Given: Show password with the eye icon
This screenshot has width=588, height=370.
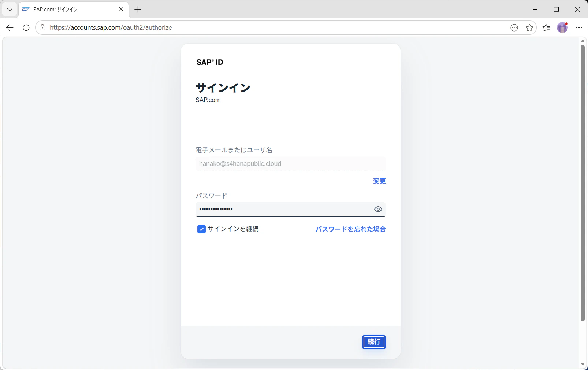Looking at the screenshot, I should coord(378,209).
